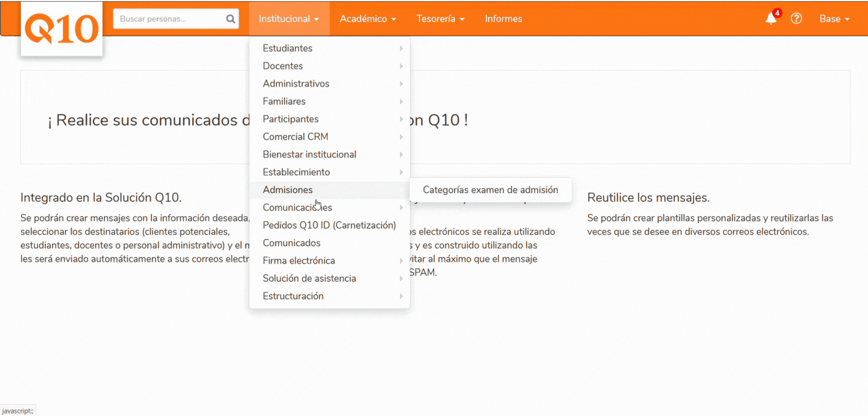Screen dimensions: 868x416
Task: Open the Tesorería dropdown menu
Action: [440, 19]
